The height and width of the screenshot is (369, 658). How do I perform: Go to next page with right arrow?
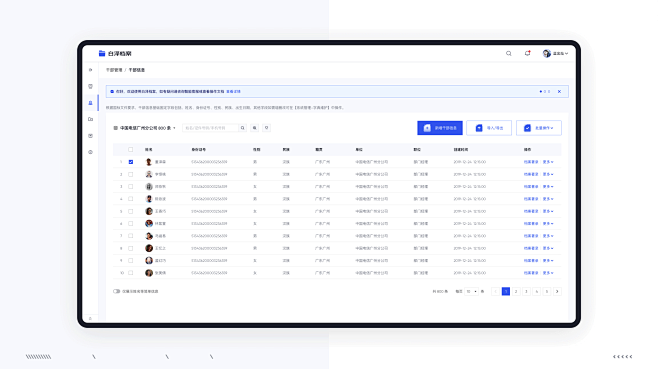[557, 291]
